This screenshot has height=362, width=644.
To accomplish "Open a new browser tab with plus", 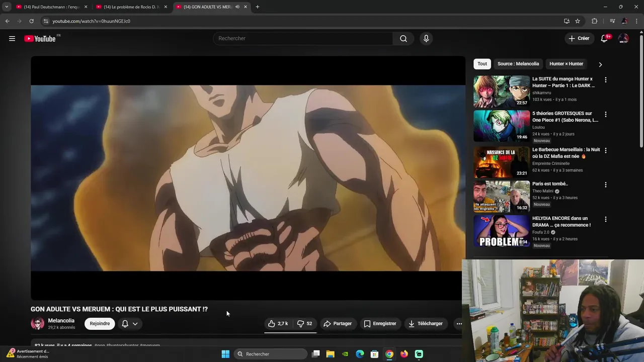I will click(257, 7).
